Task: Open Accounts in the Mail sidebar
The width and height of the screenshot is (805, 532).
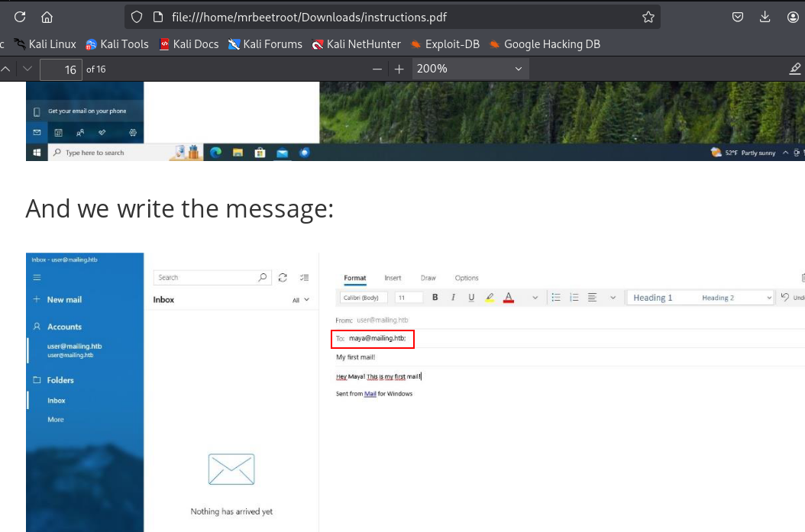Action: [x=57, y=326]
